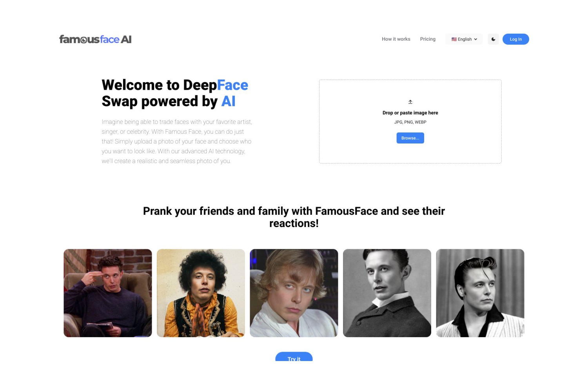Click the Browse... button
588x392 pixels.
410,138
